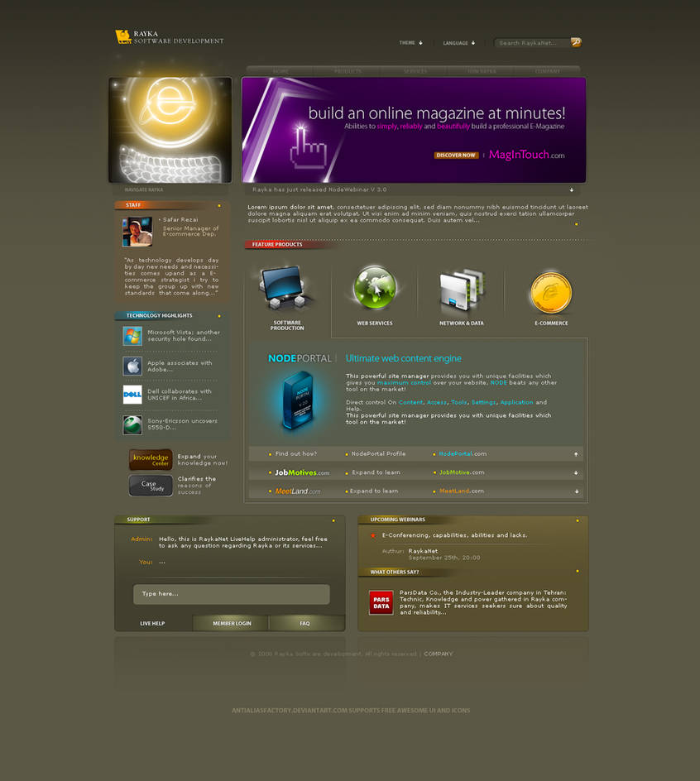
Task: Open the NodePortal.com link
Action: (x=463, y=453)
